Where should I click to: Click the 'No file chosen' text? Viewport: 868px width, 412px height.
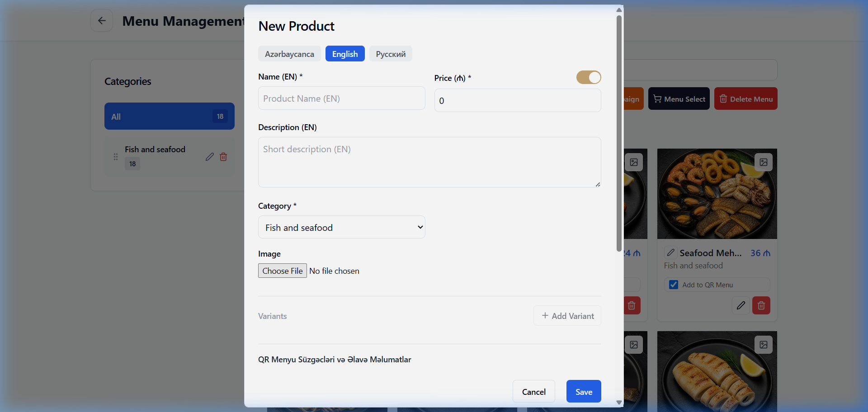click(334, 271)
